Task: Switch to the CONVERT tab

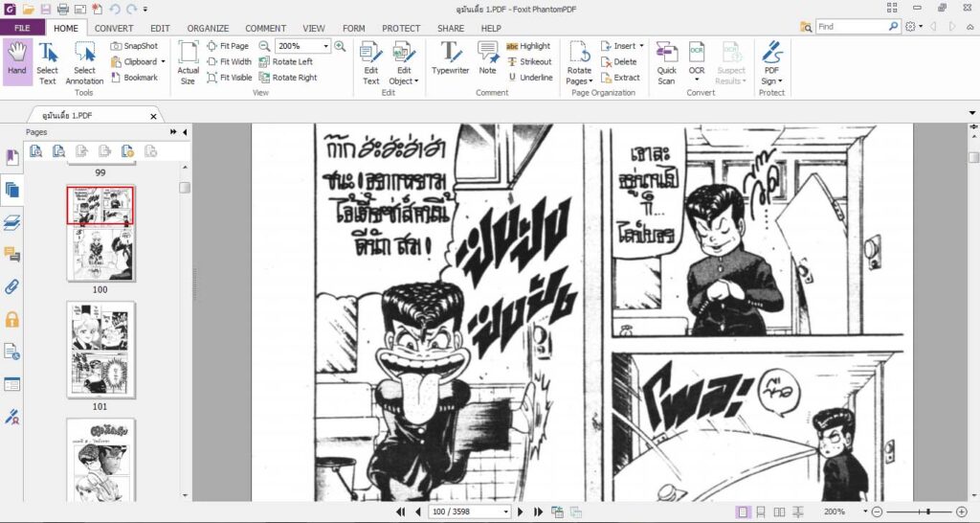Action: click(114, 28)
